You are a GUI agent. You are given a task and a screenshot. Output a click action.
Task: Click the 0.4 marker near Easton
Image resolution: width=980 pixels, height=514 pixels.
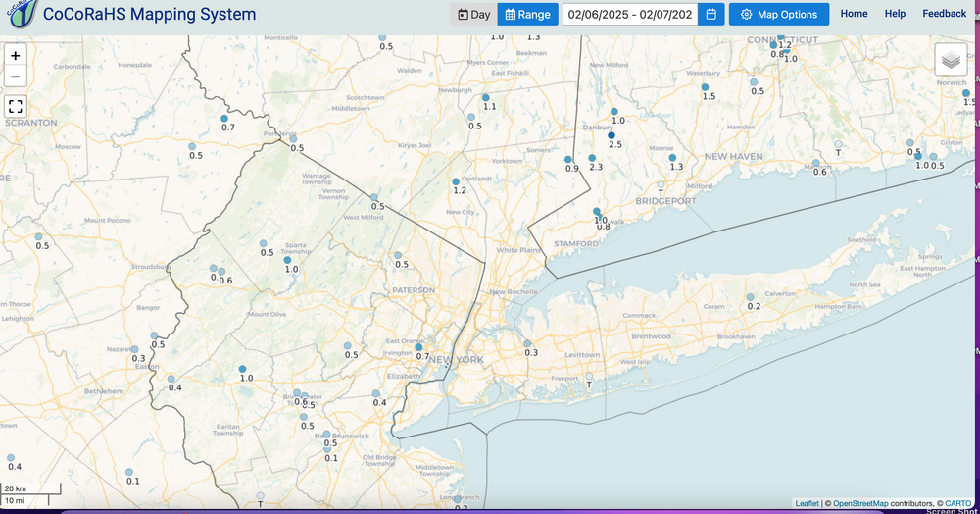171,379
